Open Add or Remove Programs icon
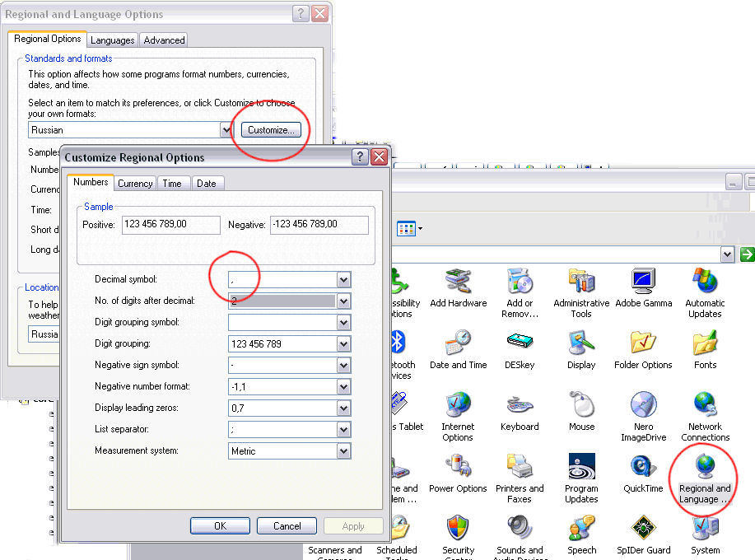 pyautogui.click(x=520, y=282)
